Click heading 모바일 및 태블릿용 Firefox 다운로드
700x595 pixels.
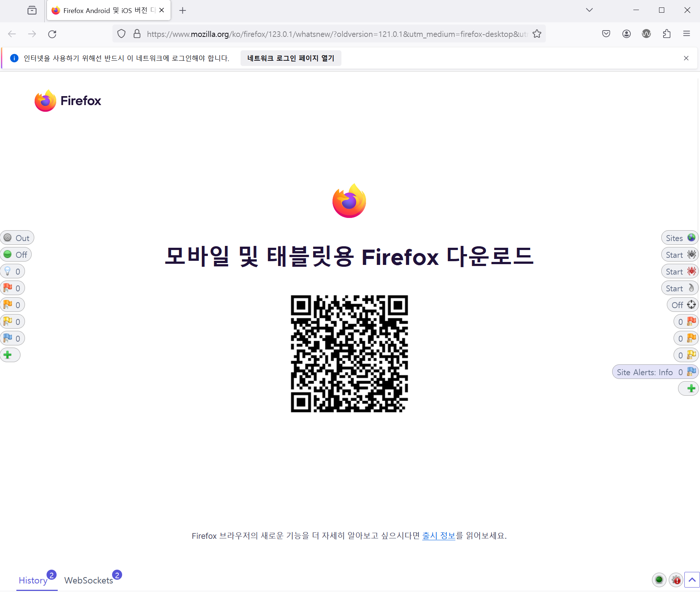(349, 256)
